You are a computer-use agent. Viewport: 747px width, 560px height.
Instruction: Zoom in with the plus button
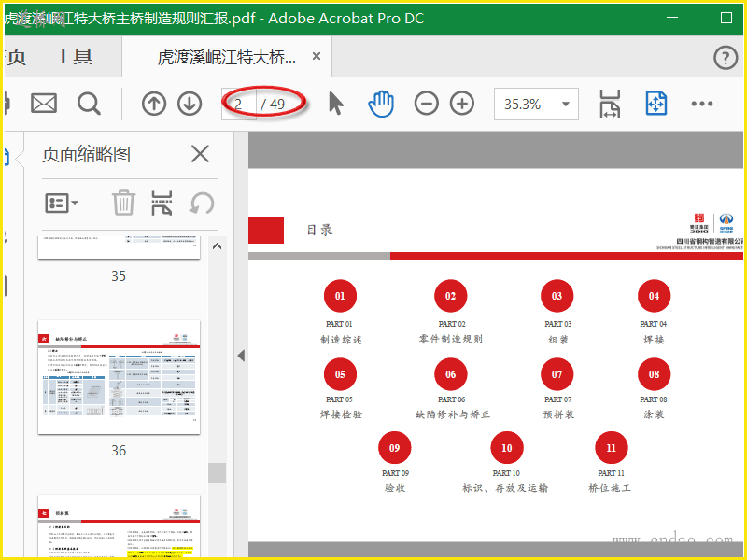click(462, 104)
